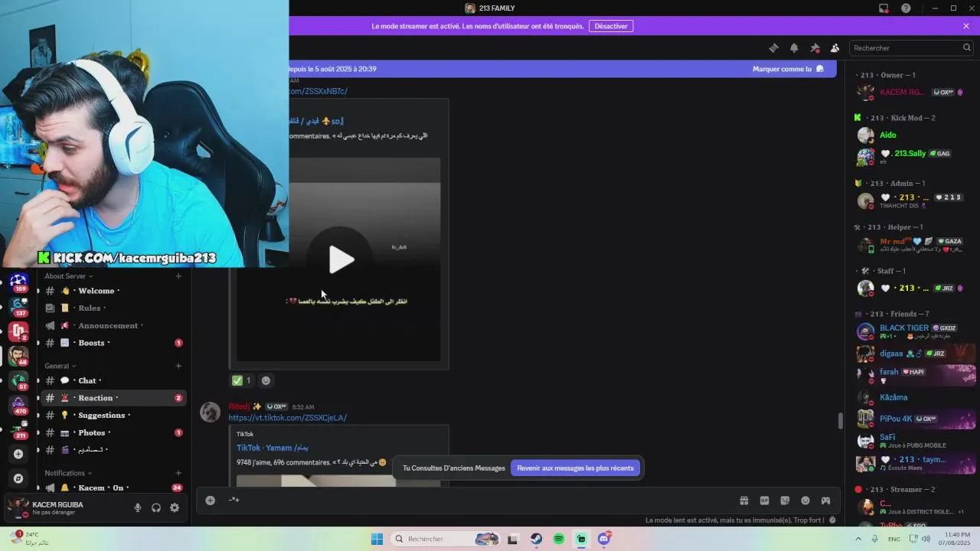Open member Aido in member list
The image size is (980, 551).
(915, 135)
